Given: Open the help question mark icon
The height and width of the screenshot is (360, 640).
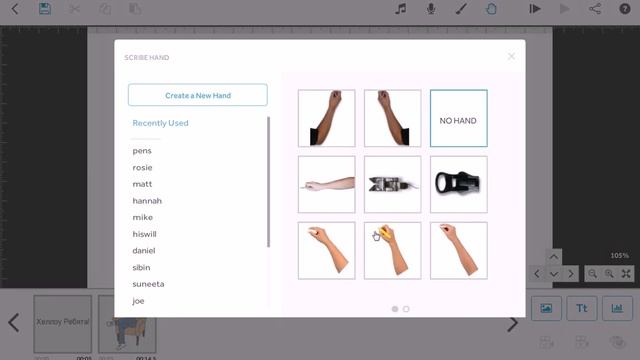Looking at the screenshot, I should click(x=625, y=9).
